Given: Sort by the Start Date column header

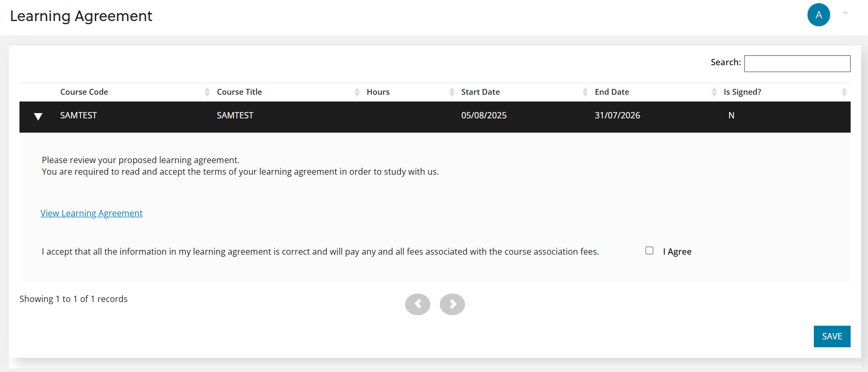Looking at the screenshot, I should click(x=480, y=92).
